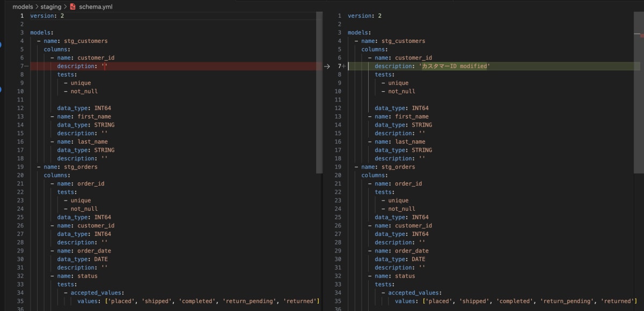Click 'name: order_date' in the left pane
Image resolution: width=644 pixels, height=311 pixels.
(84, 251)
